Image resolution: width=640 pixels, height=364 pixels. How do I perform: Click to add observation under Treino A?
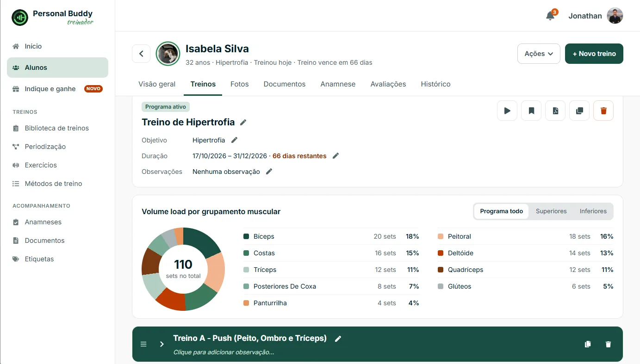[x=224, y=352]
